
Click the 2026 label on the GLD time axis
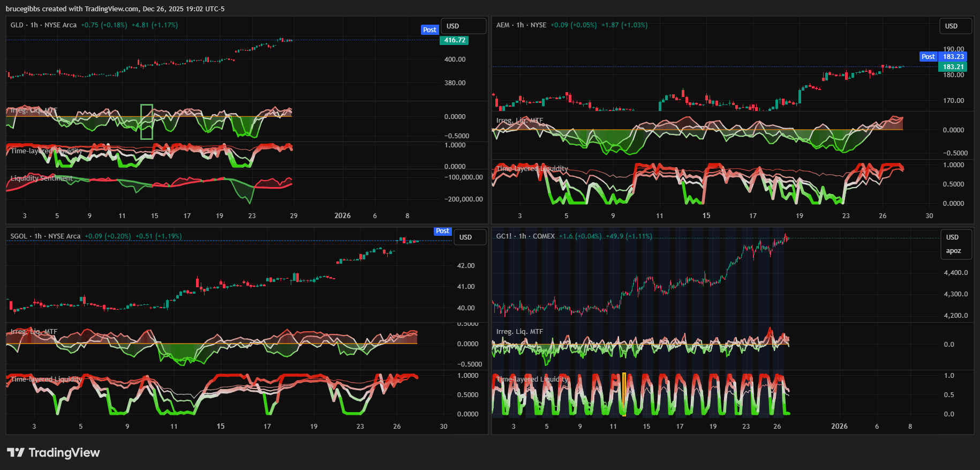(x=342, y=216)
